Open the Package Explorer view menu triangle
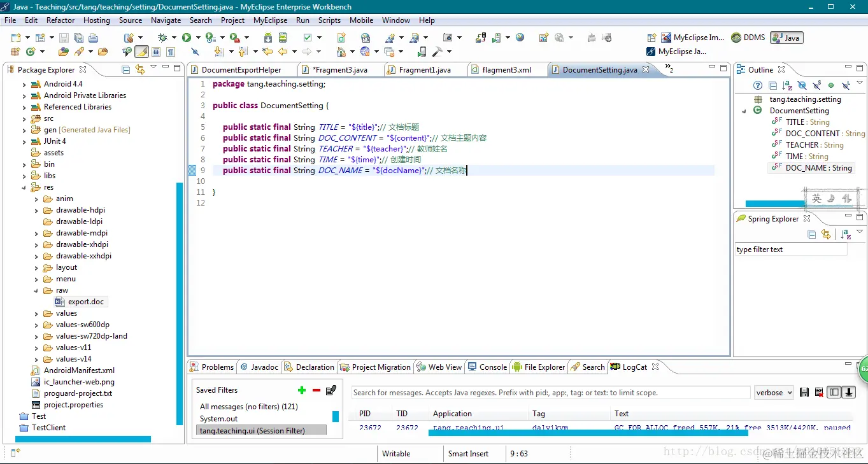Viewport: 868px width, 464px height. 153,67
